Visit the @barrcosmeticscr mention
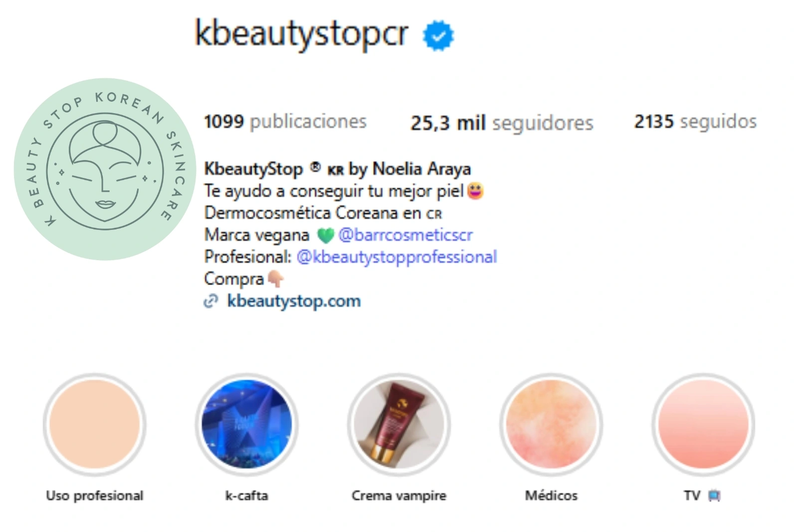 point(405,235)
